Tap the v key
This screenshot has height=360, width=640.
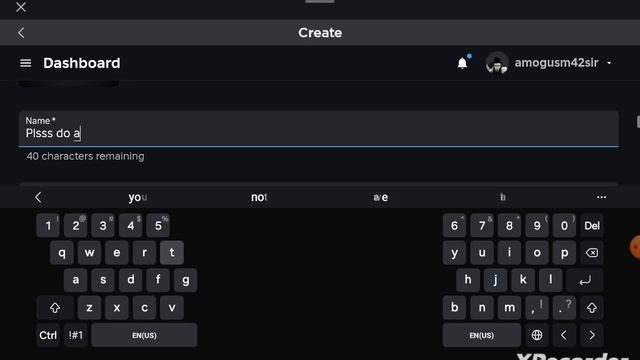172,307
